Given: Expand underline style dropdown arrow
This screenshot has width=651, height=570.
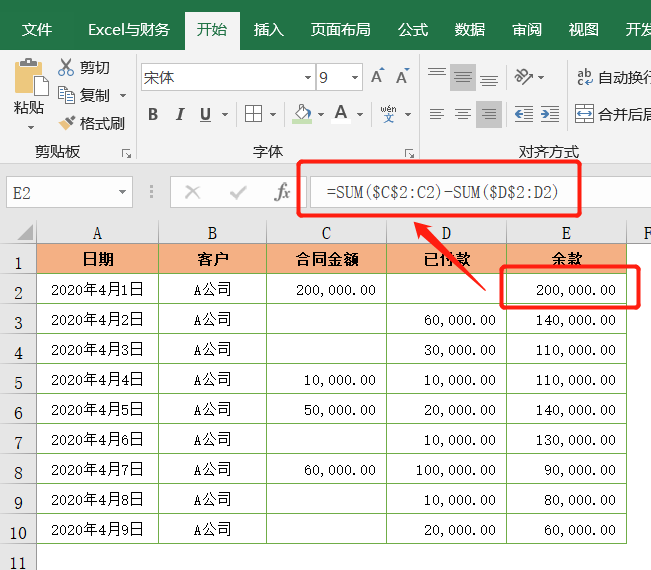Looking at the screenshot, I should coord(225,114).
